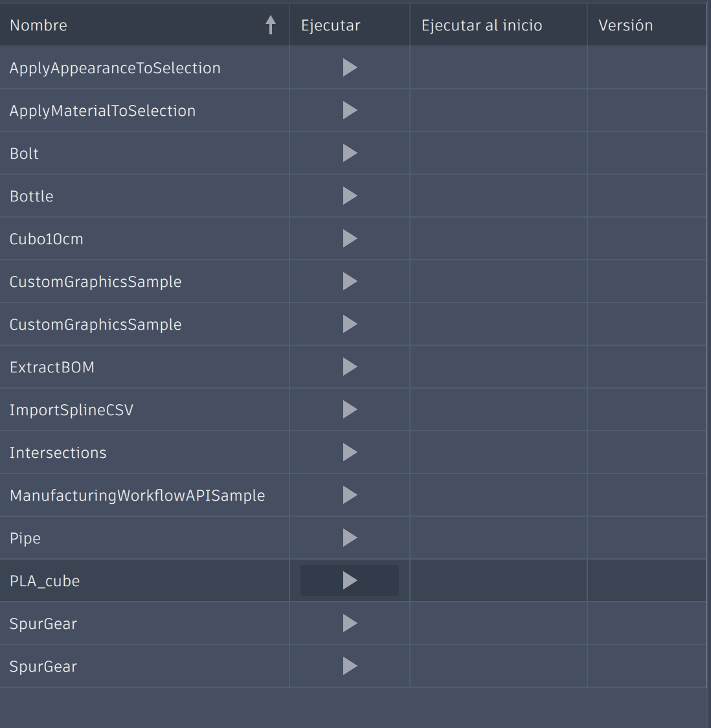Click the Ejecutar column header
711x728 pixels.
331,25
